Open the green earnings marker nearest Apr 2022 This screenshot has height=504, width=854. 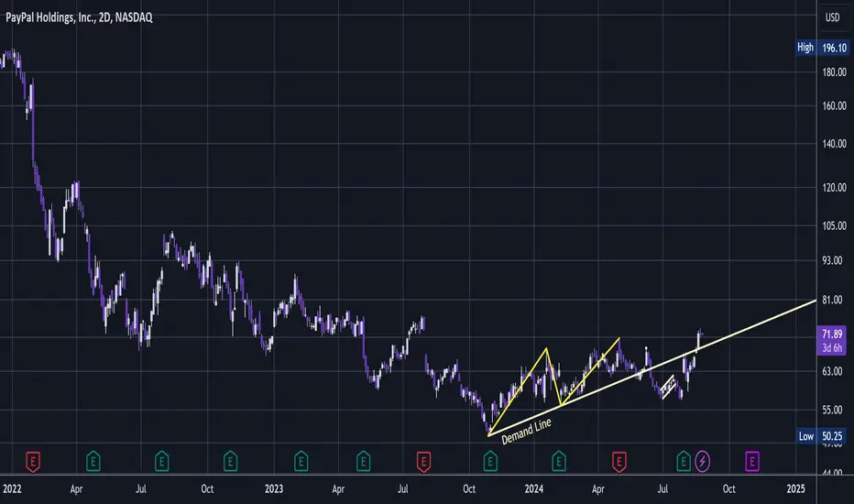pyautogui.click(x=93, y=462)
